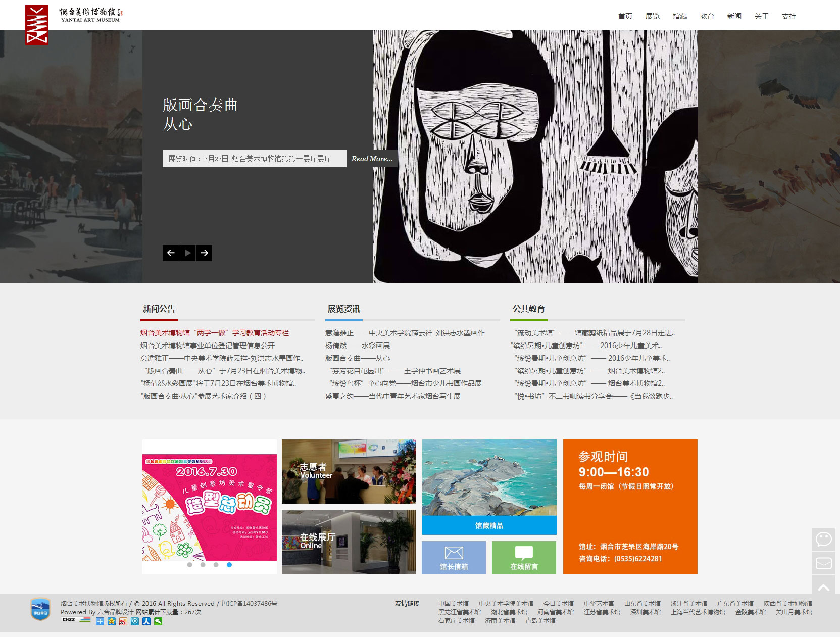Viewport: 840px width, 637px height.
Task: Open 青岛美术馆 friendly link
Action: [540, 621]
